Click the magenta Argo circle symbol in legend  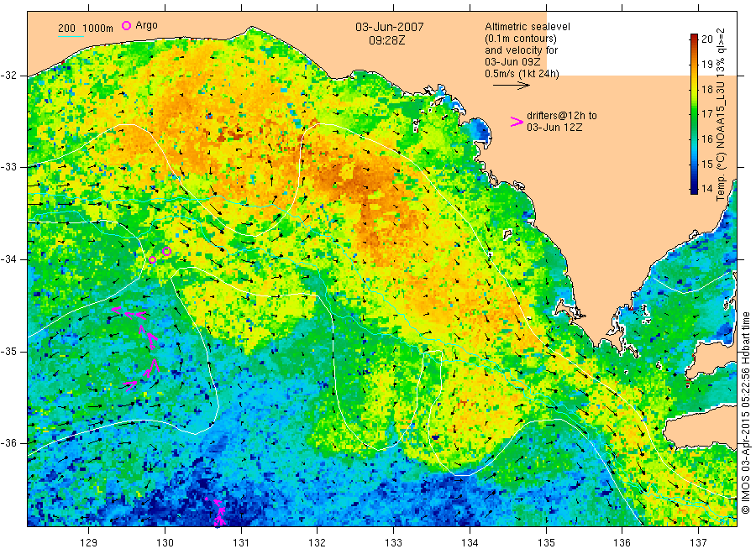[x=126, y=25]
